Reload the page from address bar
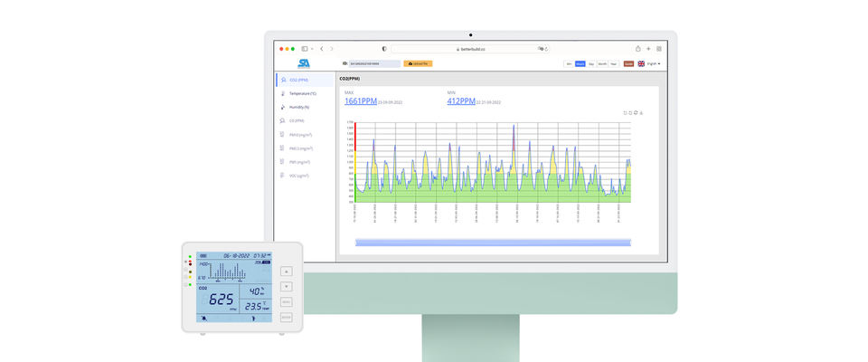This screenshot has height=362, width=868. [x=546, y=49]
